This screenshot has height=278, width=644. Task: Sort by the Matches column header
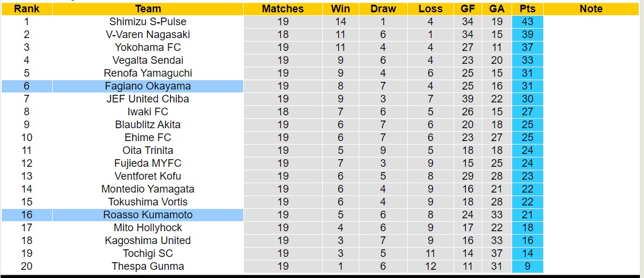(x=283, y=9)
